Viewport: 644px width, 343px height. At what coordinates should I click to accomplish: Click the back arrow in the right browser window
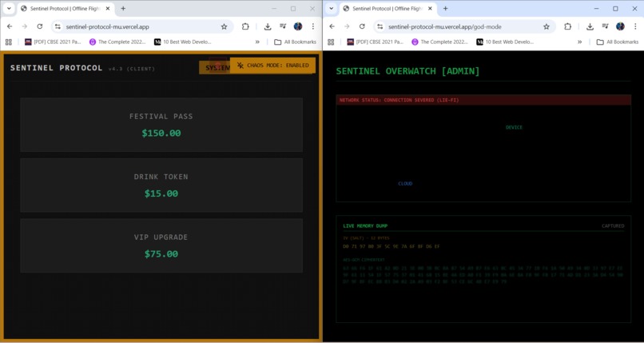coord(332,26)
